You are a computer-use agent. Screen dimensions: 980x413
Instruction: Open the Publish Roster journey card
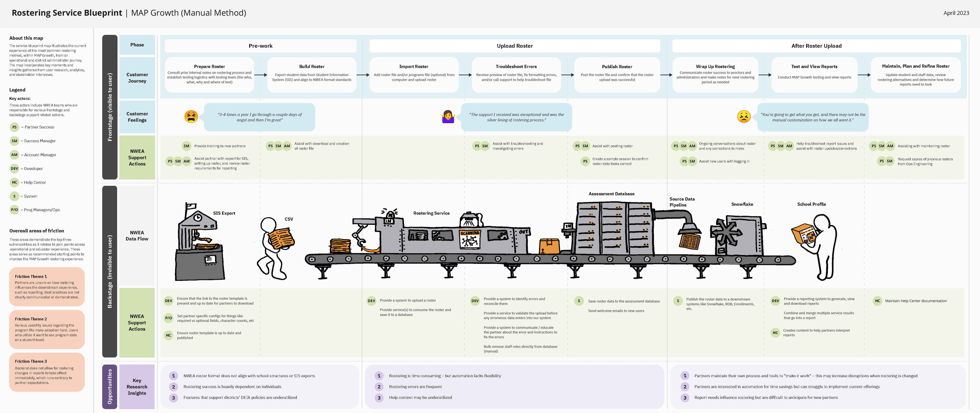pyautogui.click(x=617, y=75)
